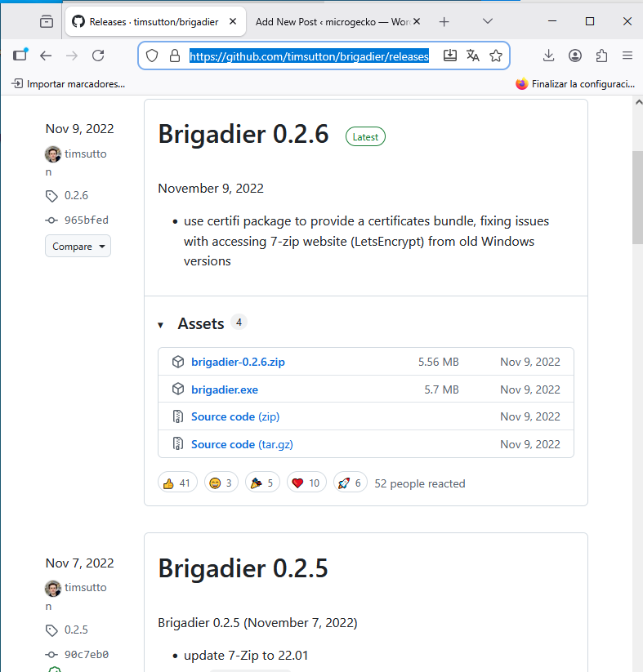Open the Firefox account profile icon
The width and height of the screenshot is (643, 672).
click(575, 56)
